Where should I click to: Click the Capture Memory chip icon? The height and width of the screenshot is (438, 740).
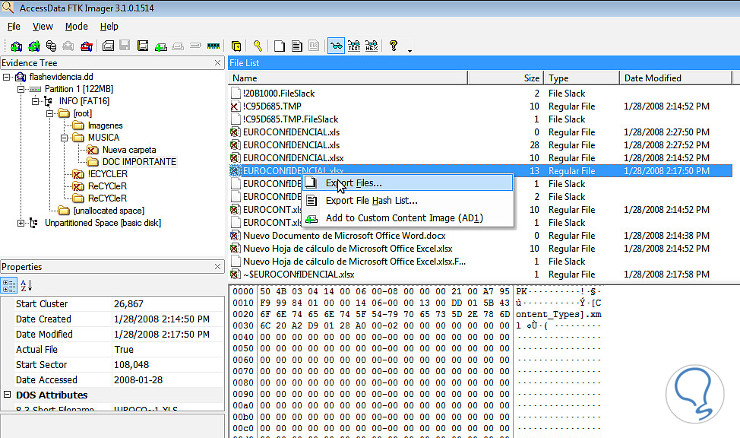tap(213, 46)
